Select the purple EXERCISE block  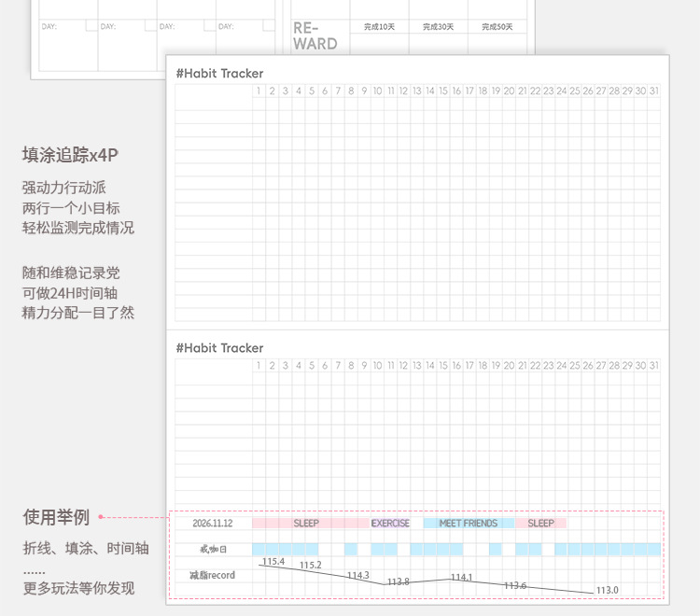point(390,524)
